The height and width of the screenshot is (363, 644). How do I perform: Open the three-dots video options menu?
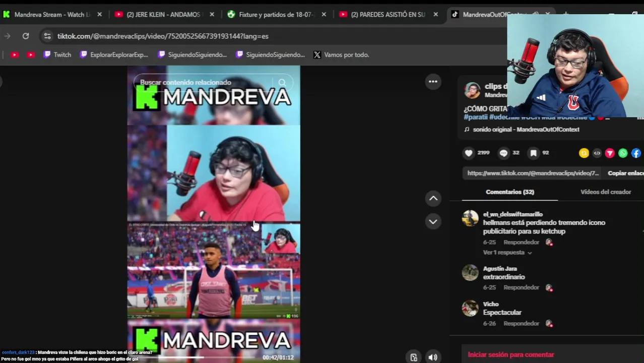click(433, 82)
